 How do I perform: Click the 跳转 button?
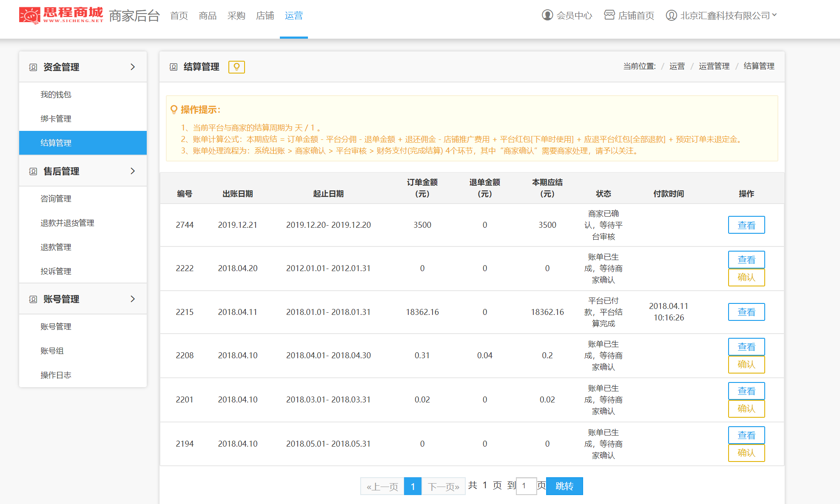564,486
